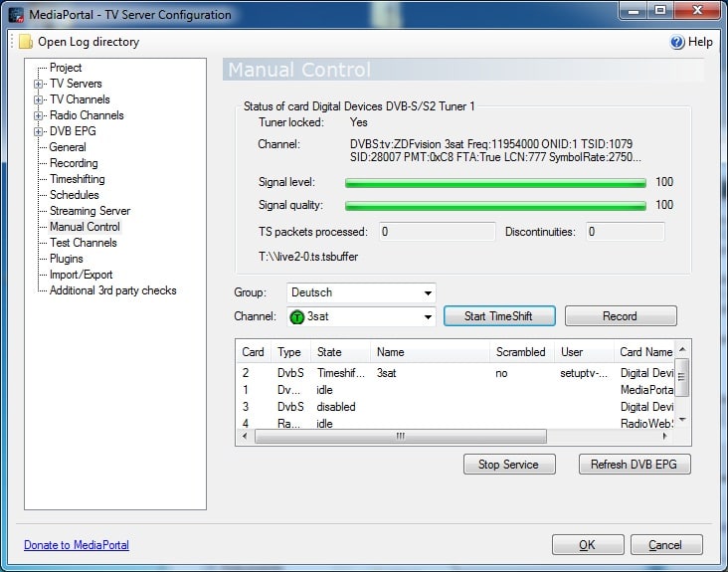The width and height of the screenshot is (728, 572).
Task: Click the Signal quality progress bar
Action: coord(495,206)
